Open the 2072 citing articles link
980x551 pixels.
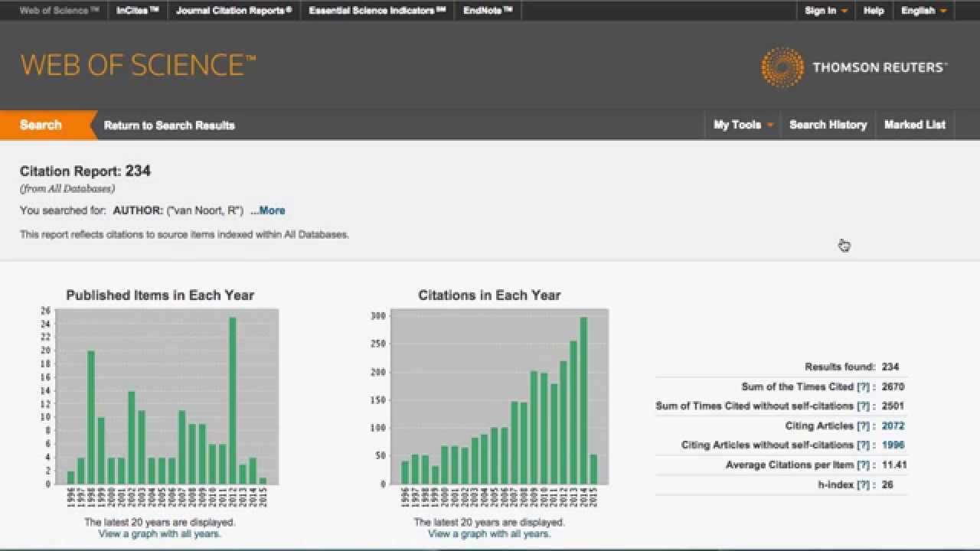coord(893,426)
